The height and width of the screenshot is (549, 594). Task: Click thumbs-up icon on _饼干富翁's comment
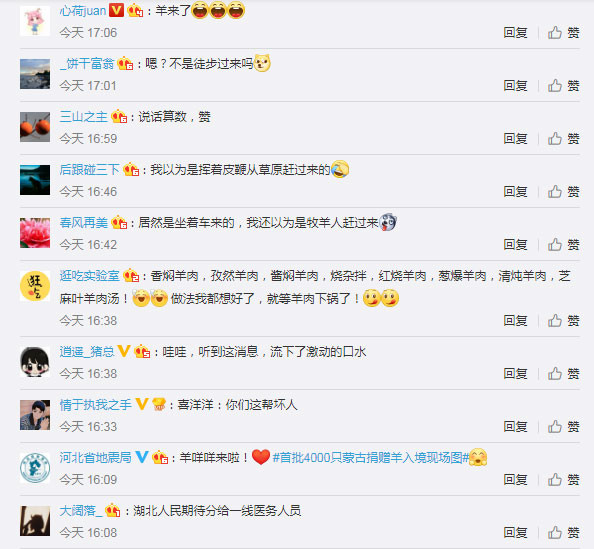click(555, 86)
